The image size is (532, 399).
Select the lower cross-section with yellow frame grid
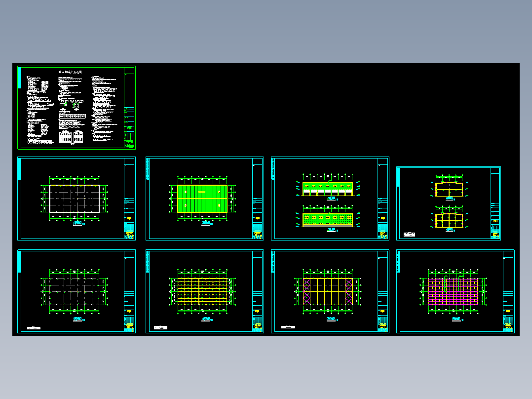point(449,220)
